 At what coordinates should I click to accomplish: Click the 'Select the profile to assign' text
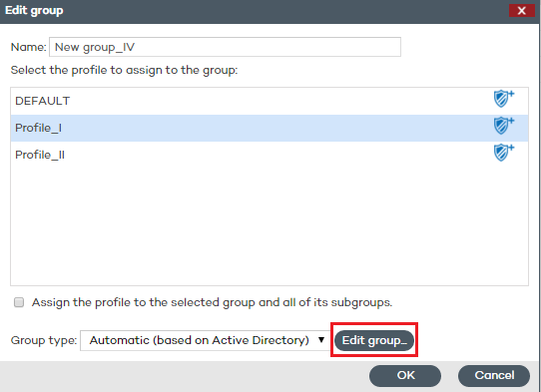click(124, 71)
